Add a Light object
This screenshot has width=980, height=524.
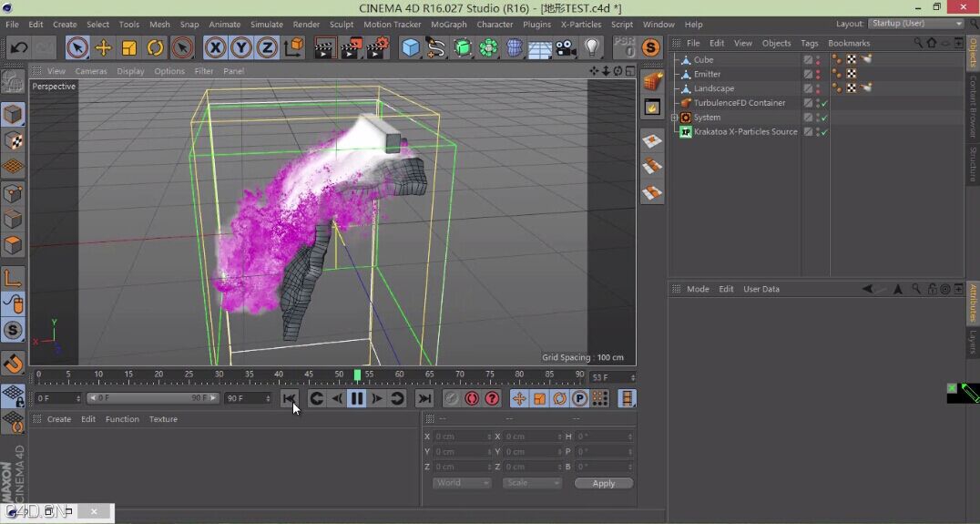[592, 47]
